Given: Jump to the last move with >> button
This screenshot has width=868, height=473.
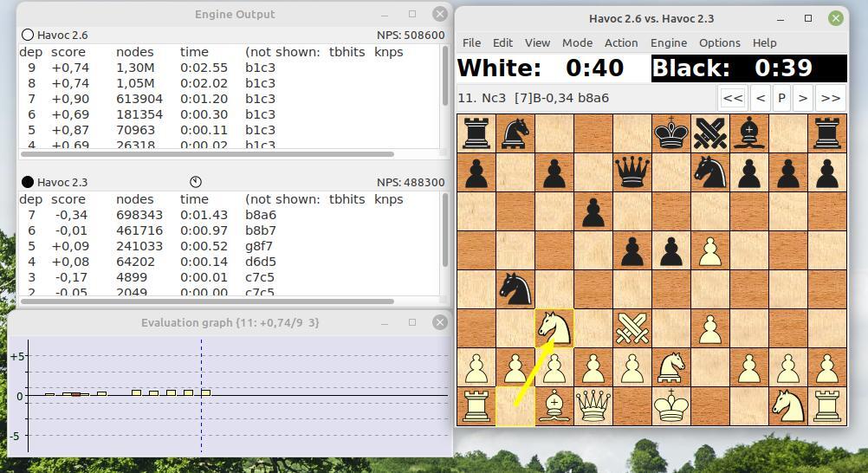Looking at the screenshot, I should coord(830,98).
